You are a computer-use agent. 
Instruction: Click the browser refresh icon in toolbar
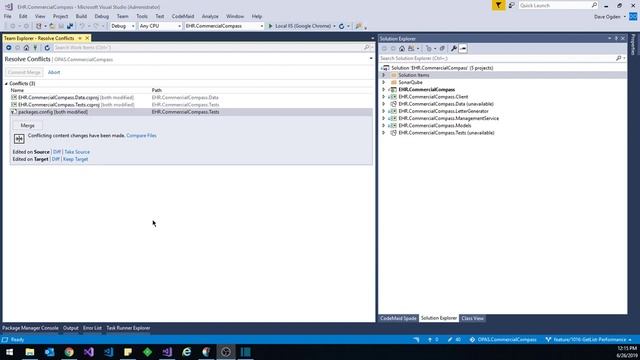pyautogui.click(x=342, y=26)
